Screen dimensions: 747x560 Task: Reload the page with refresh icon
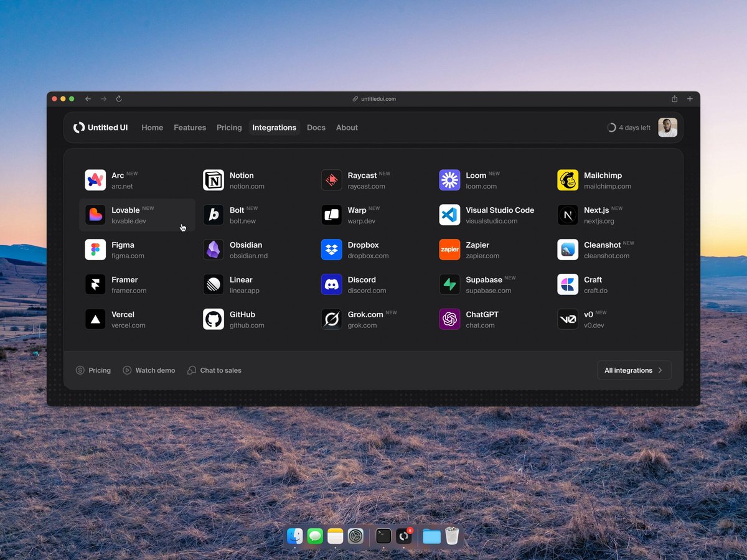[x=119, y=99]
